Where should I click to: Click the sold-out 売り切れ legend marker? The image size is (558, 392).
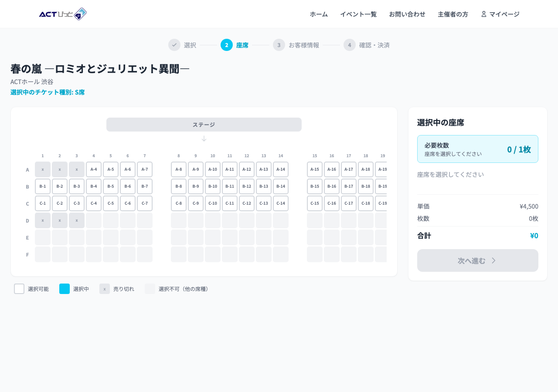(104, 289)
